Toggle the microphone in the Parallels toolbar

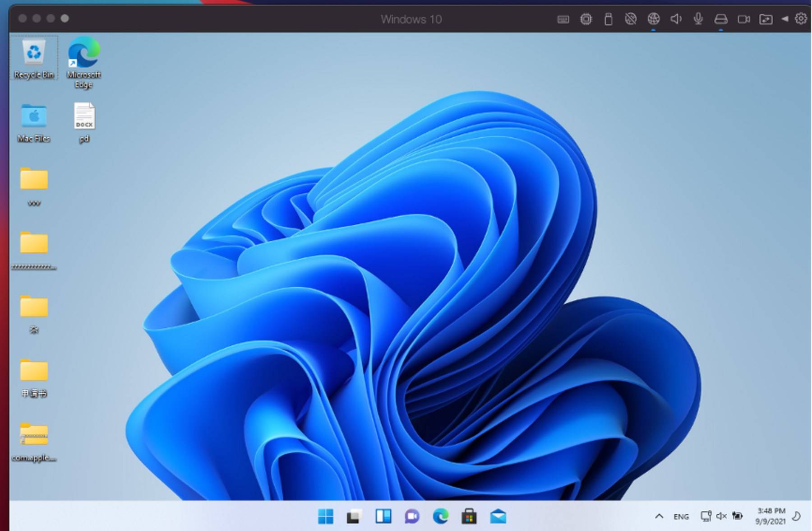point(697,19)
